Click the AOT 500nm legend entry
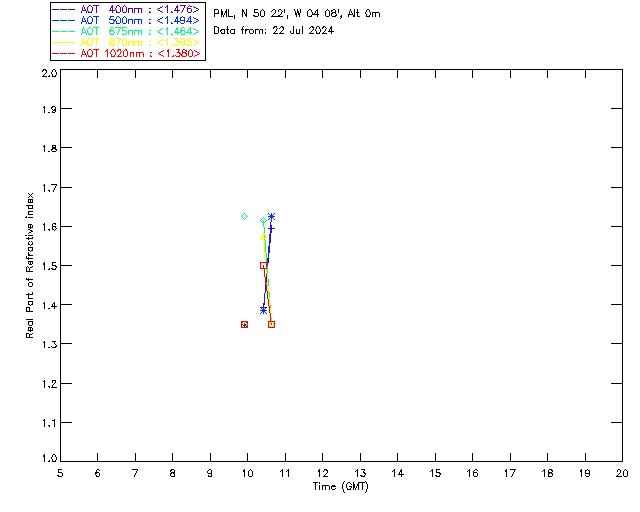 (126, 20)
